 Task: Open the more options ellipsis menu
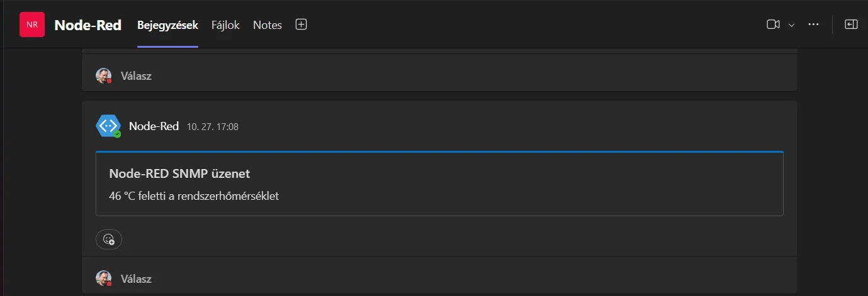[x=813, y=25]
